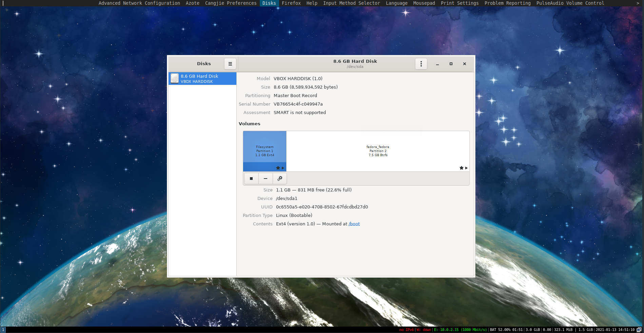
Task: Open Cangjie Preferences from top bar
Action: coord(231,3)
